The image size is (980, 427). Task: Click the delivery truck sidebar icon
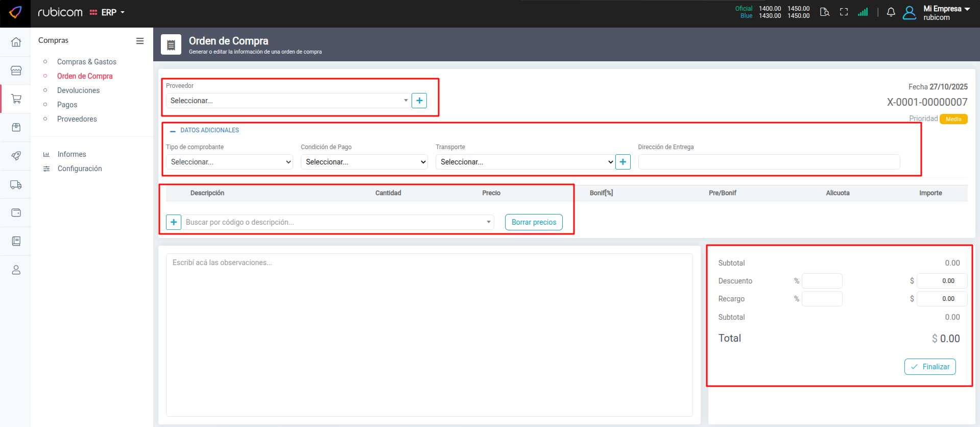[x=16, y=184]
